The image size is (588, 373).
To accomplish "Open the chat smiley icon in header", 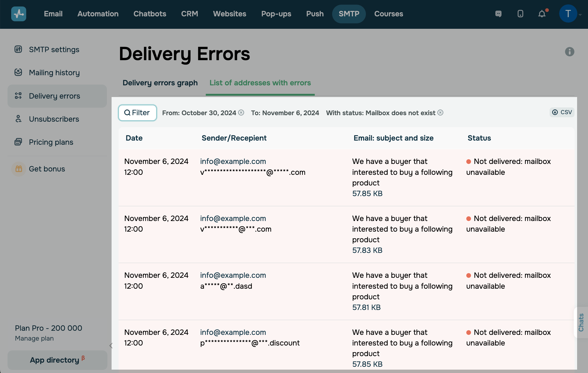I will click(498, 14).
